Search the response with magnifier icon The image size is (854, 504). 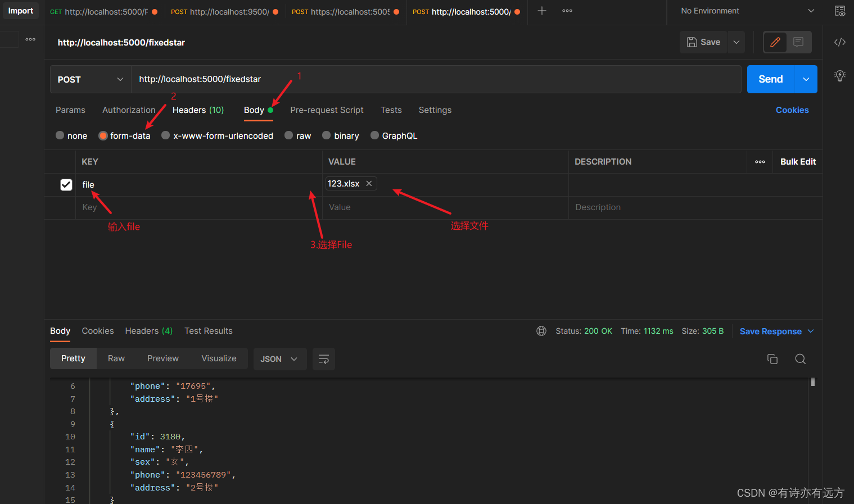(800, 359)
